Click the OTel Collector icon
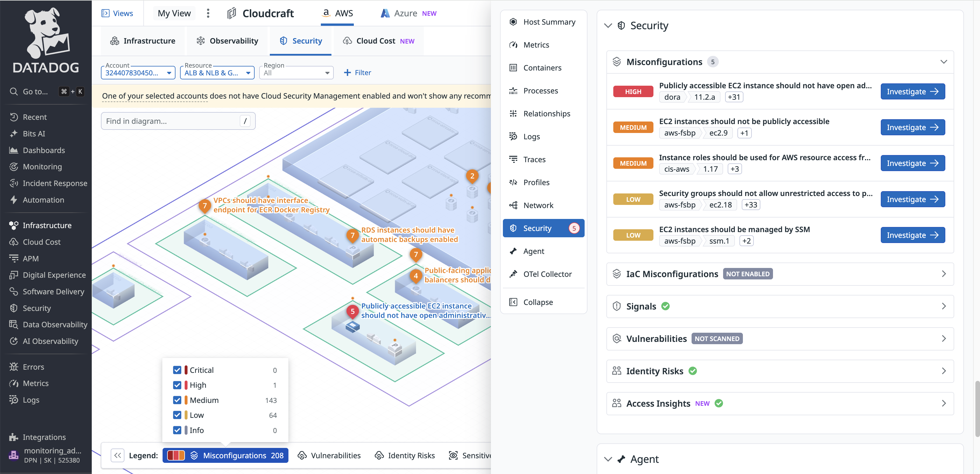Viewport: 980px width, 474px height. 513,274
